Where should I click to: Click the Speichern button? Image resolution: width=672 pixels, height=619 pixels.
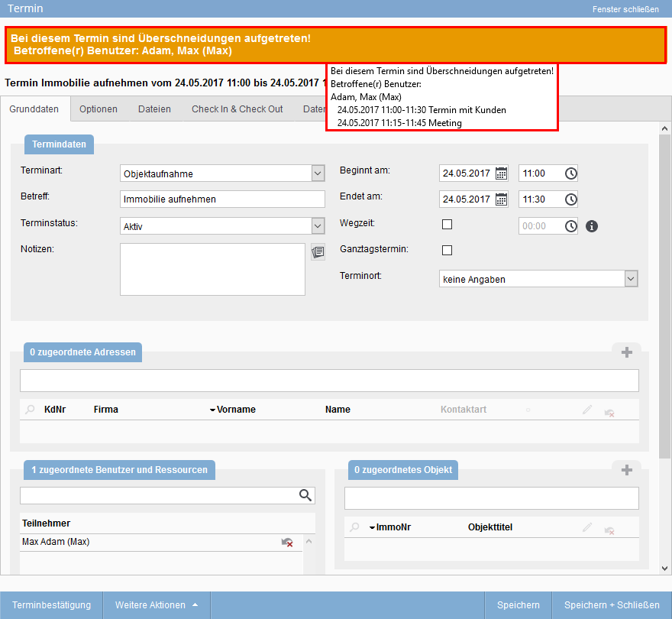click(x=518, y=604)
